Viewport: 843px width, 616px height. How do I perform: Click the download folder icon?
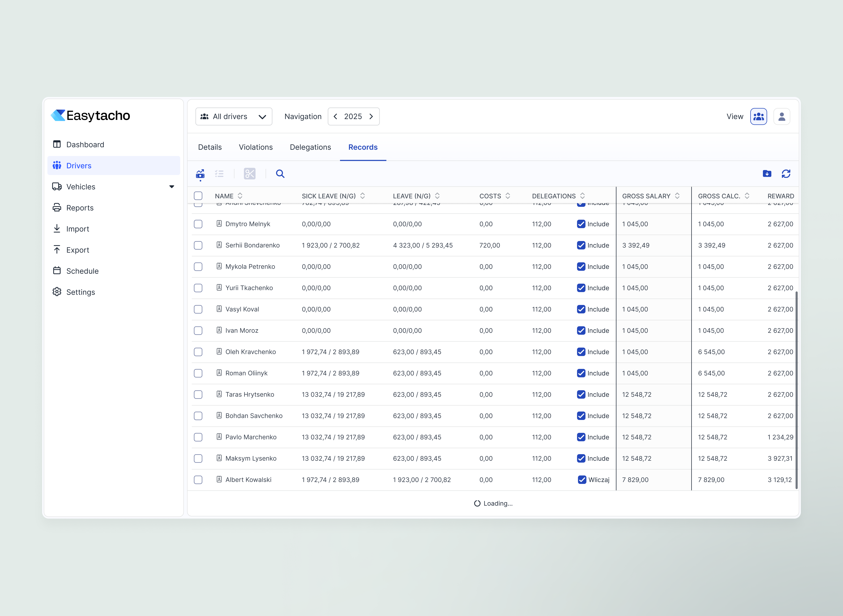click(767, 174)
